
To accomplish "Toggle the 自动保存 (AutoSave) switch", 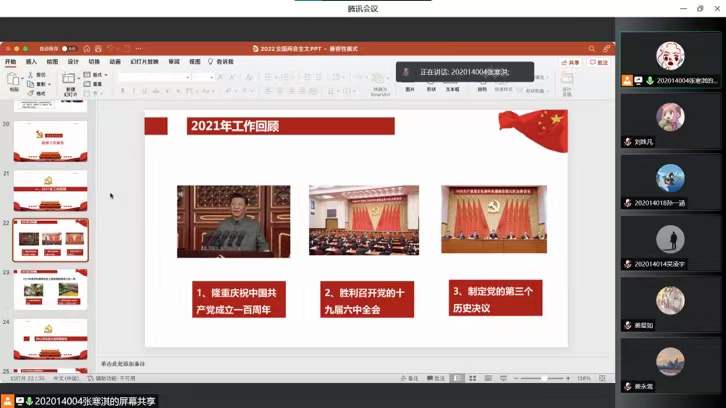I will coord(69,49).
